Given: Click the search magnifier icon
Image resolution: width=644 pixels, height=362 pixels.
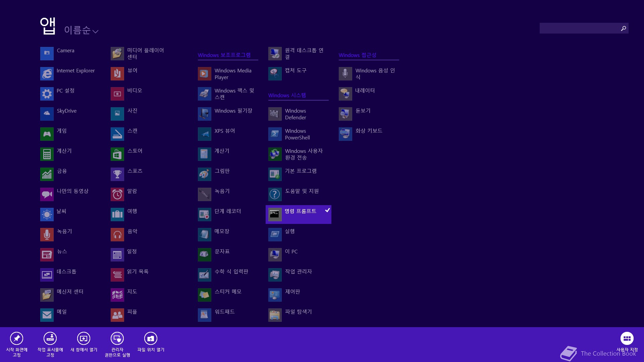Looking at the screenshot, I should click(x=624, y=28).
